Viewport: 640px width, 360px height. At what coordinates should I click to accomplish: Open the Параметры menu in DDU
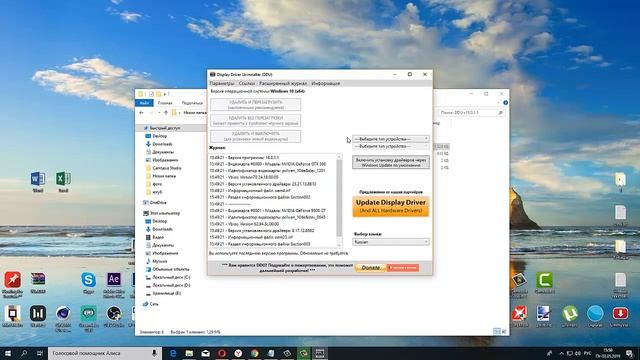[222, 83]
